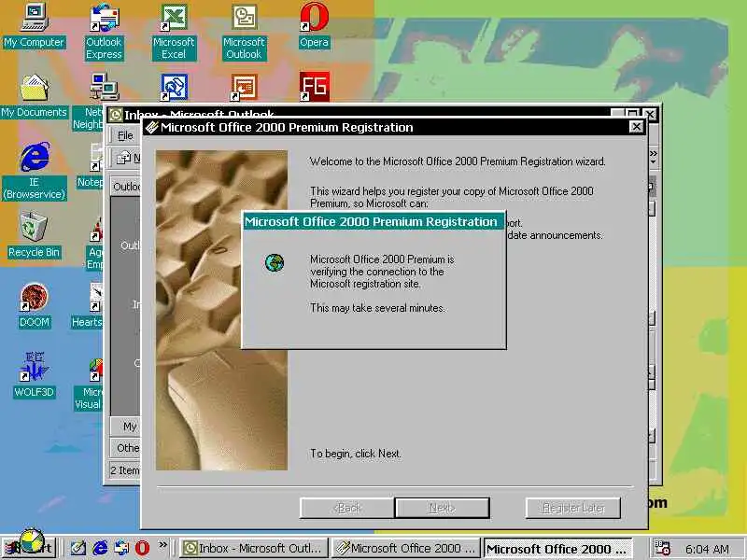Image resolution: width=747 pixels, height=560 pixels.
Task: Click the New mail icon in the Outlook toolbar
Action: pos(125,158)
